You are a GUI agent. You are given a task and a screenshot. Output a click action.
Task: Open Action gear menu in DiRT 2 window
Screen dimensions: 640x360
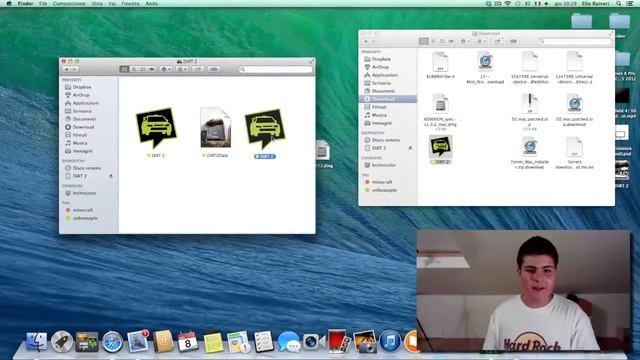click(x=166, y=69)
